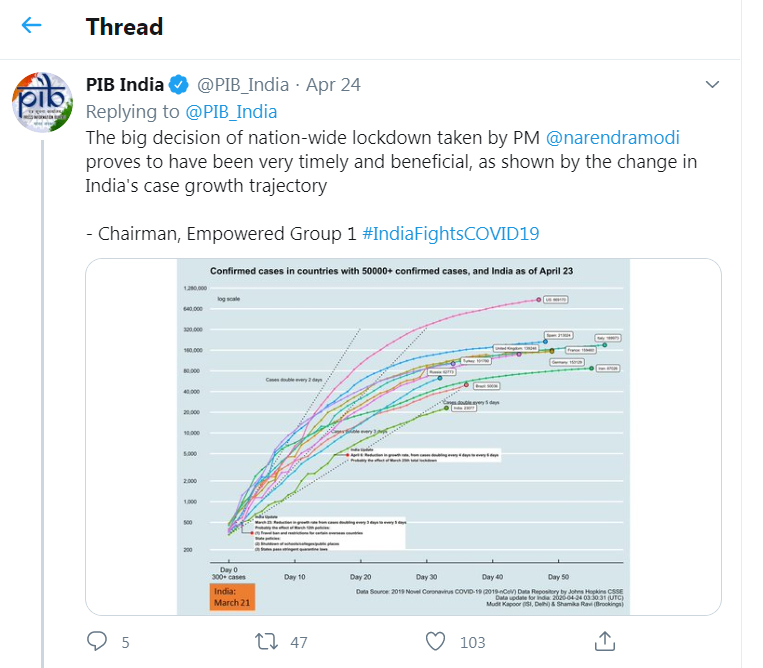Reply to the tweet via speech bubble icon
The height and width of the screenshot is (668, 763).
click(97, 641)
